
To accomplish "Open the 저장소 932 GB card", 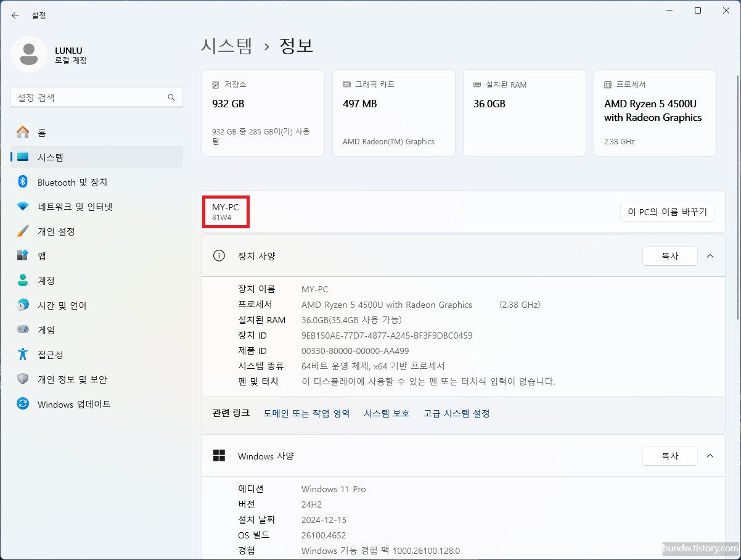I will point(263,113).
